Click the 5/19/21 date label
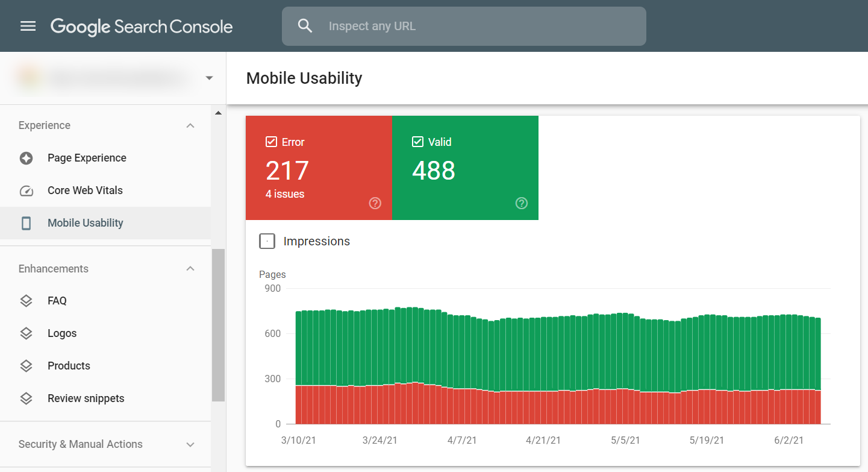Image resolution: width=868 pixels, height=472 pixels. coord(707,441)
